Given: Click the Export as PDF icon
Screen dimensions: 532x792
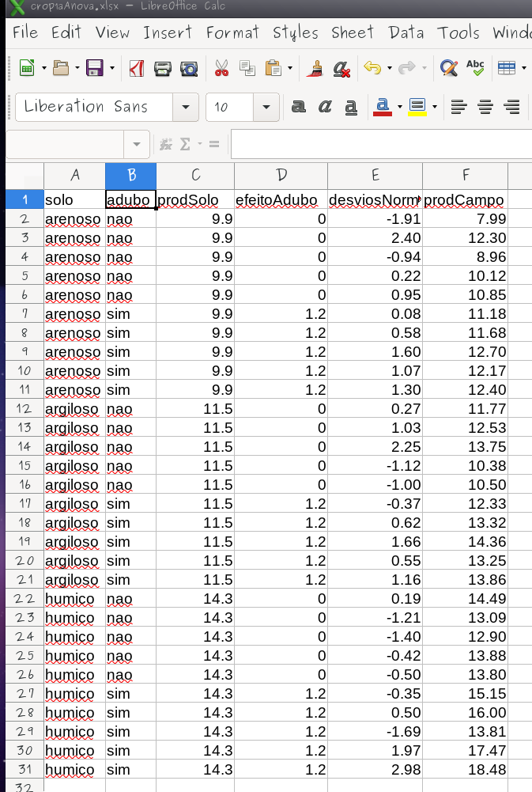Looking at the screenshot, I should pyautogui.click(x=136, y=69).
